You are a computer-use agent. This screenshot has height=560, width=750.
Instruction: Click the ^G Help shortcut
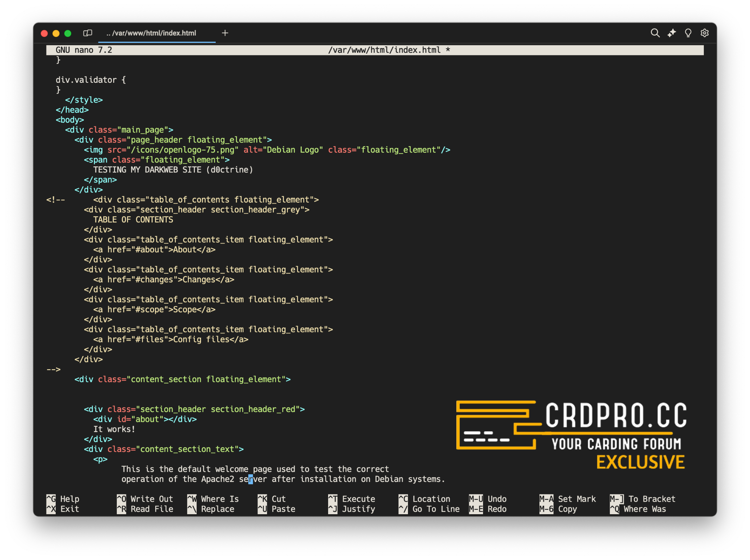click(63, 499)
